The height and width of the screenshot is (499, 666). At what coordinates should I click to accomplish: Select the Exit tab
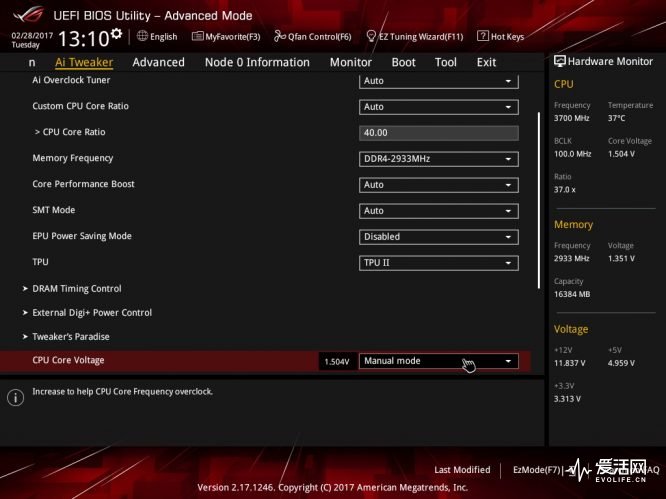[x=486, y=62]
